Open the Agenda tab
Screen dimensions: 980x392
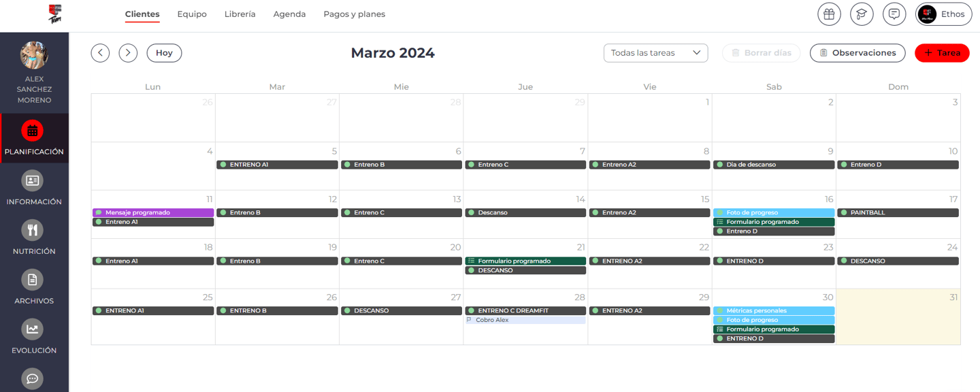click(289, 14)
